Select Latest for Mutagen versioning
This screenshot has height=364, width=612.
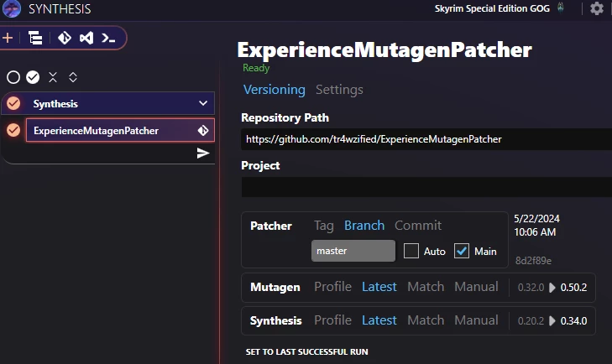379,287
